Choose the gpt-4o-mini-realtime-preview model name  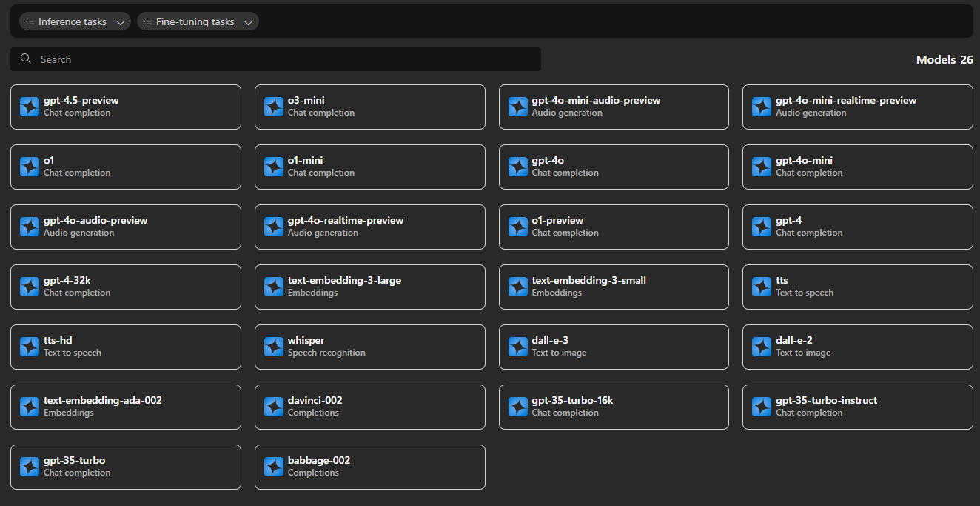pyautogui.click(x=846, y=101)
